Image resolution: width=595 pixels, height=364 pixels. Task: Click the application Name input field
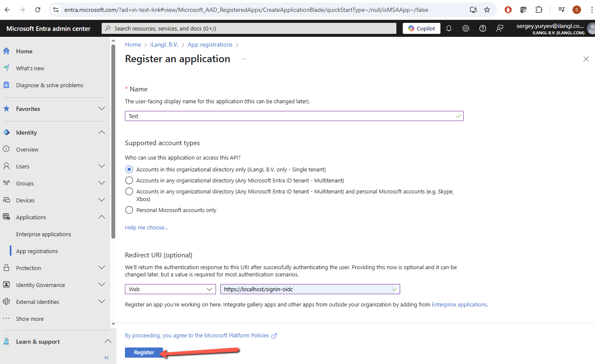tap(294, 116)
